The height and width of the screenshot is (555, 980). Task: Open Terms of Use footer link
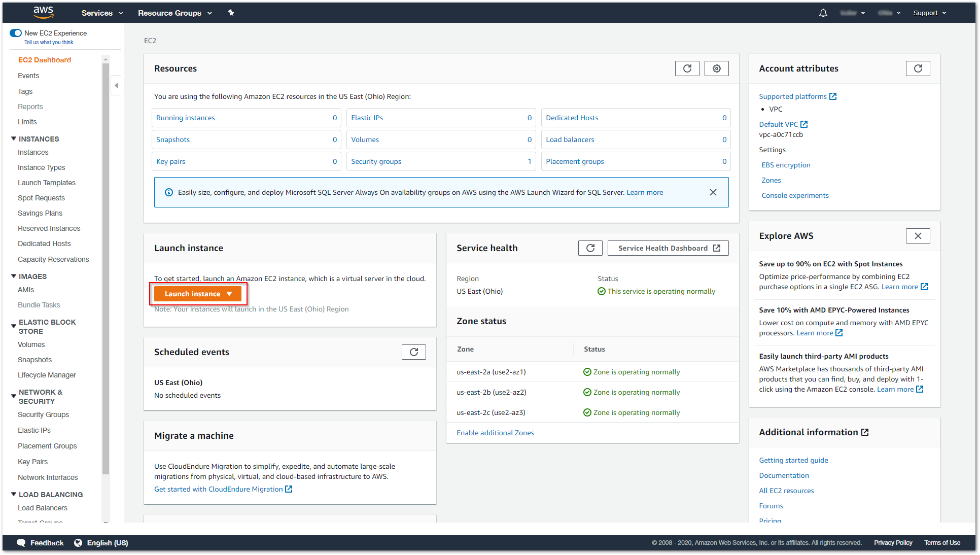point(942,543)
